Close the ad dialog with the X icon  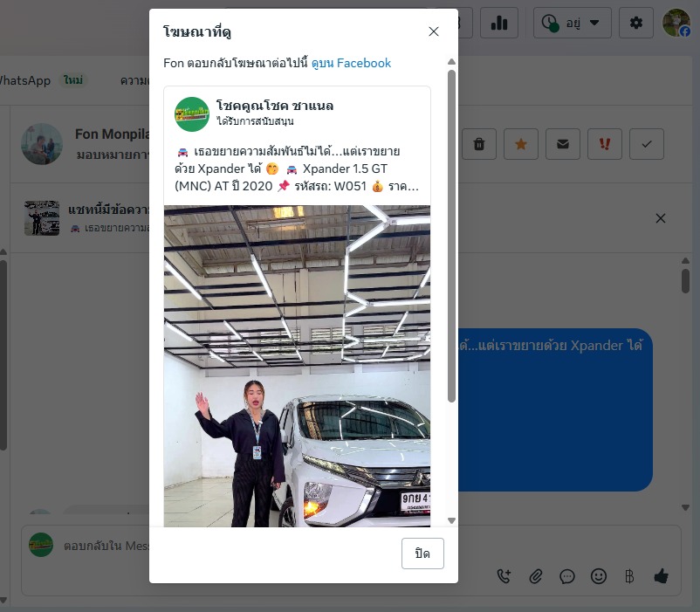tap(434, 31)
